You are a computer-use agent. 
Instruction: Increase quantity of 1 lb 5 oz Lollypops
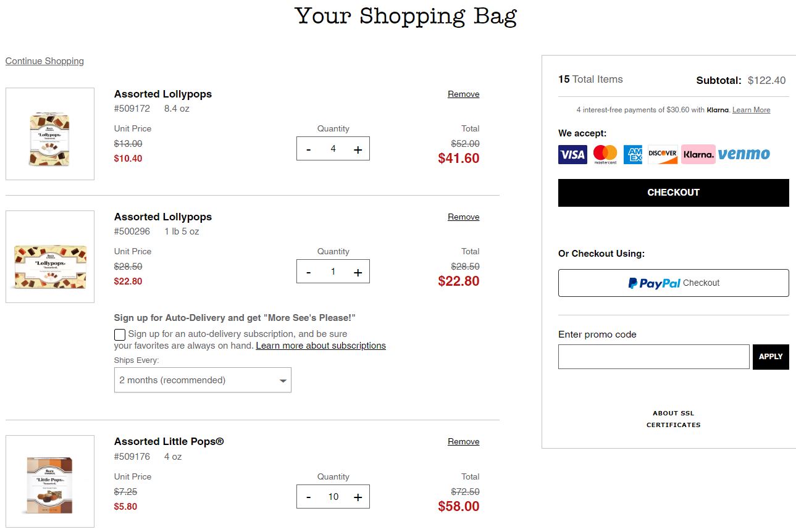pos(358,272)
